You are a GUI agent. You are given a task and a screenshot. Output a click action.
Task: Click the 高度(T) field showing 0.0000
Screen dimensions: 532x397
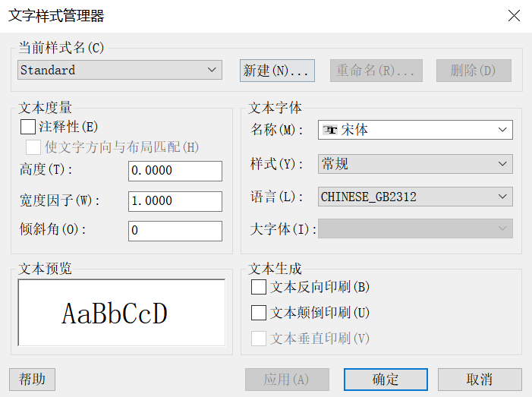click(x=175, y=171)
